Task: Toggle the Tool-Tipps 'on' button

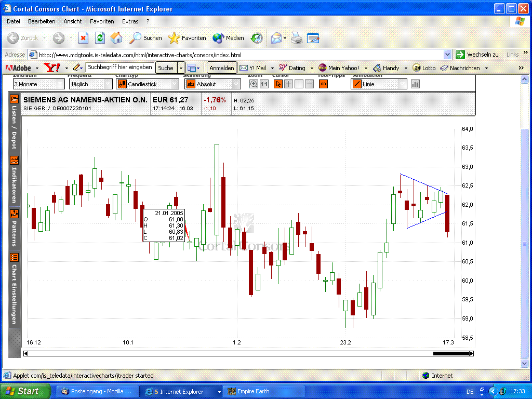Action: click(323, 84)
